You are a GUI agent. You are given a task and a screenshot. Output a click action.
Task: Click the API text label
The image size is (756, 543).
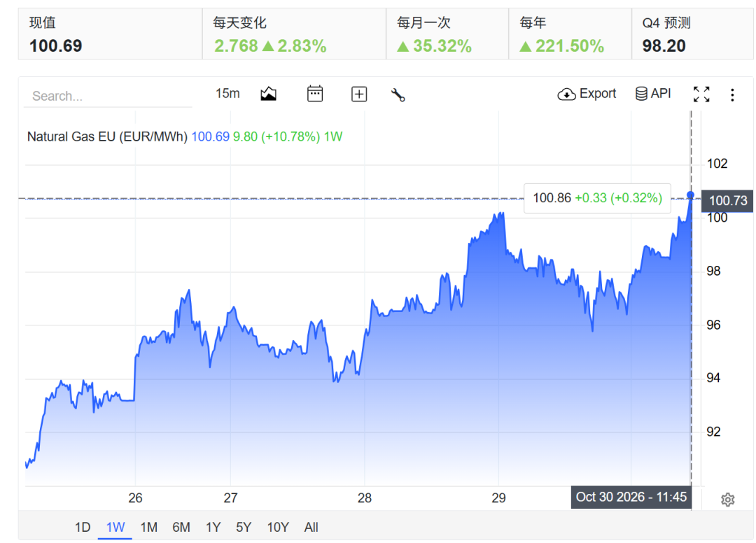click(x=661, y=93)
